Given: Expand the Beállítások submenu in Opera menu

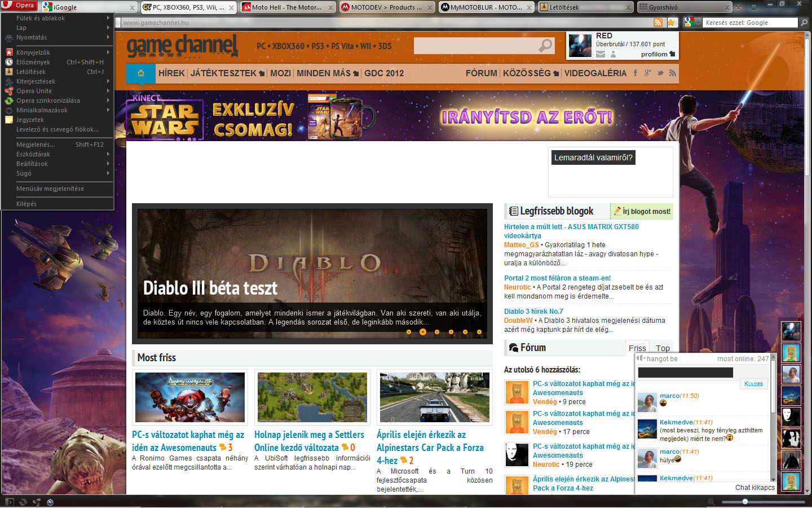Looking at the screenshot, I should point(56,164).
